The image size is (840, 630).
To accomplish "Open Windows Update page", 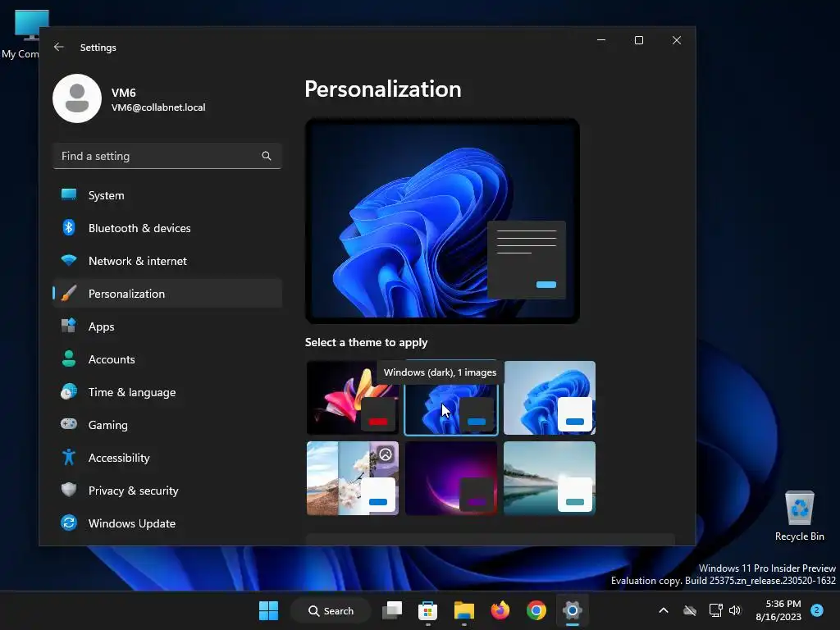I will point(167,523).
